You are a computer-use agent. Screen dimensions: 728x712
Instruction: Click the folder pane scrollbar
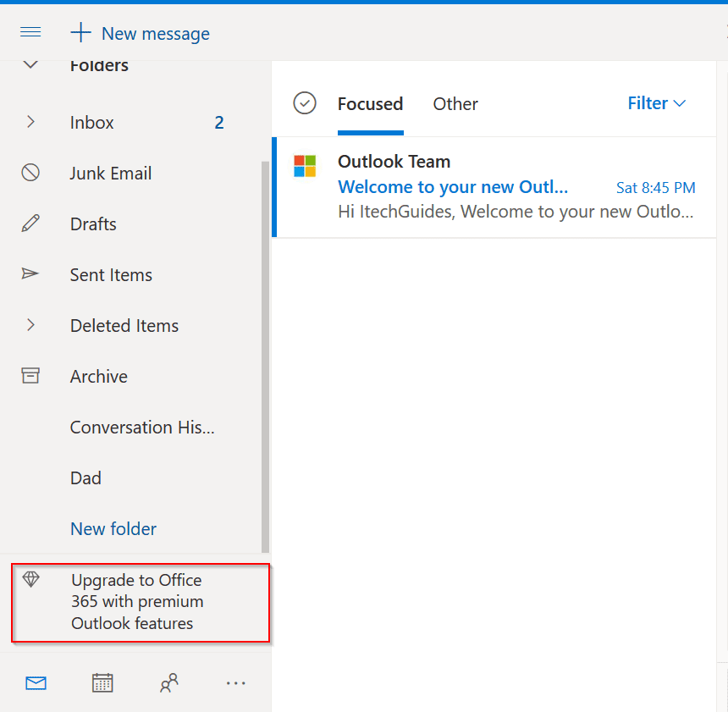tap(265, 356)
